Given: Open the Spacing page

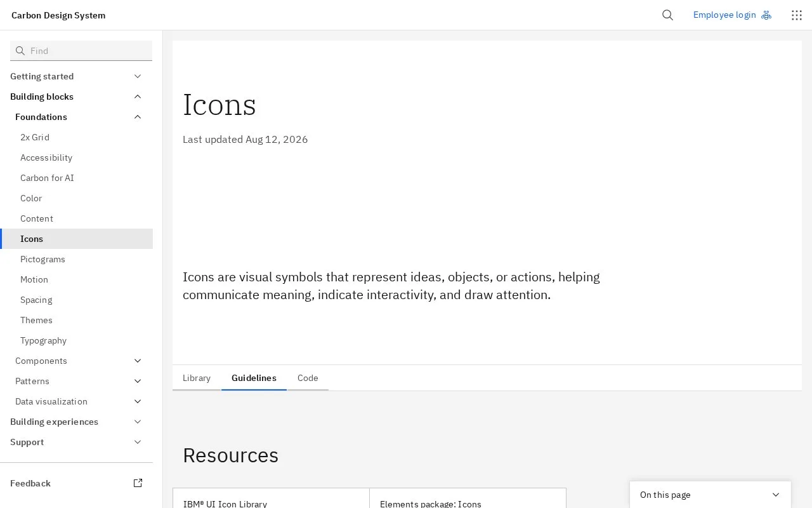Looking at the screenshot, I should point(76,300).
